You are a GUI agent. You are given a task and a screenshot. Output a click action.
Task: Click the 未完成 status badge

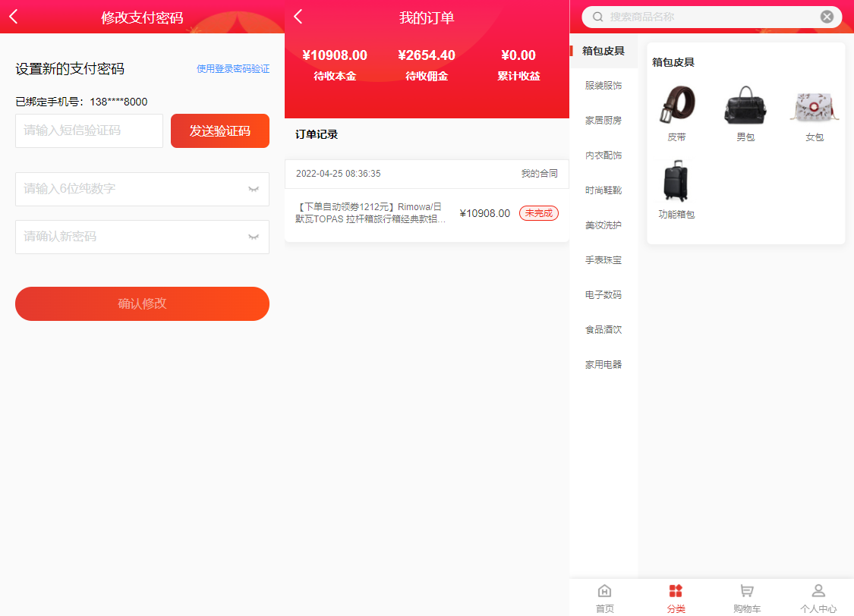pos(539,213)
